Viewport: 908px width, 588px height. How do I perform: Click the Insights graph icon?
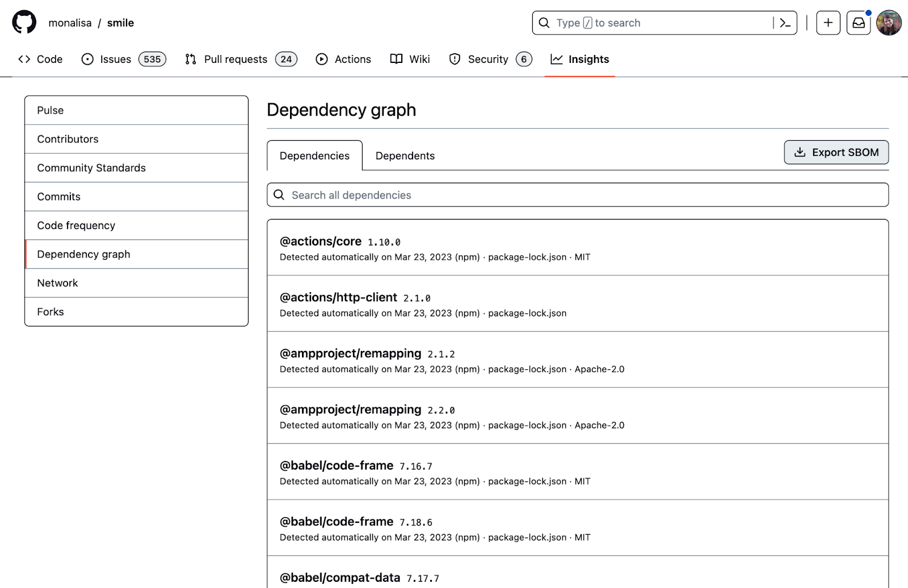pyautogui.click(x=557, y=59)
